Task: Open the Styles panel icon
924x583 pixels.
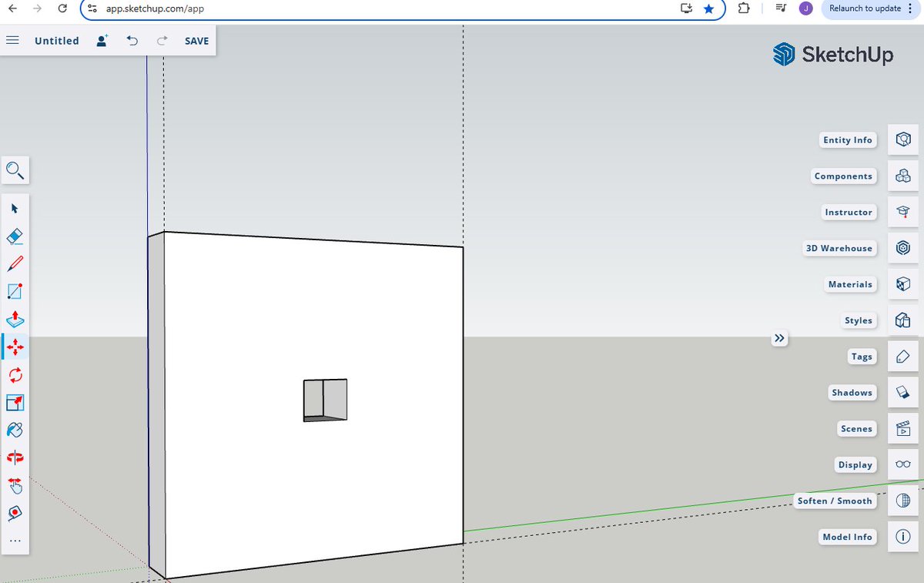Action: [x=903, y=320]
